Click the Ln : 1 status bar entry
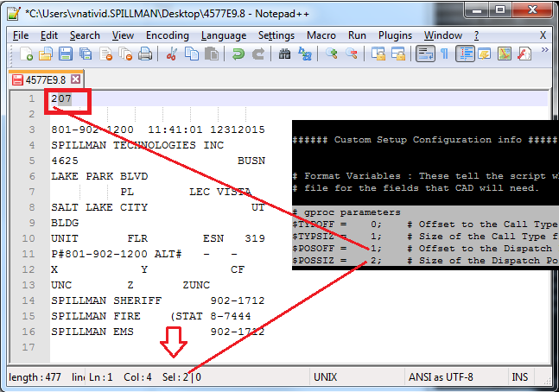Screen dimensions: 559x392 click(100, 377)
